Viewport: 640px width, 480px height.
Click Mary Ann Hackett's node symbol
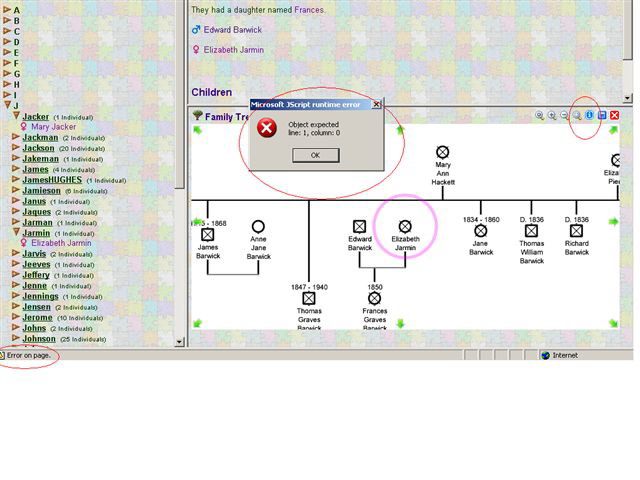pos(442,153)
